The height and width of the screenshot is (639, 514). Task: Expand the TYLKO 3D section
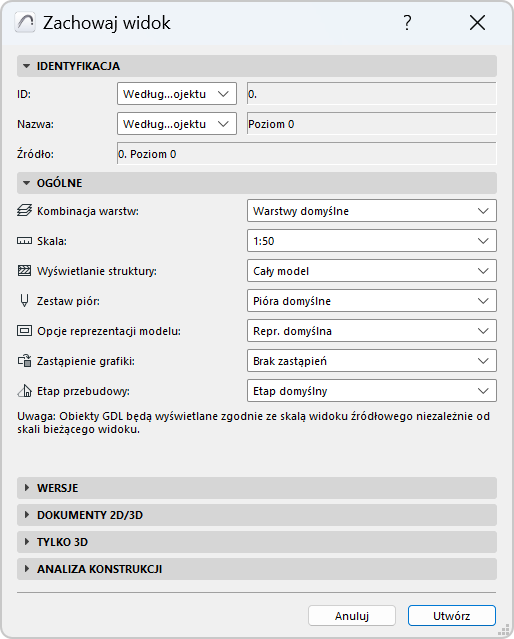point(257,542)
